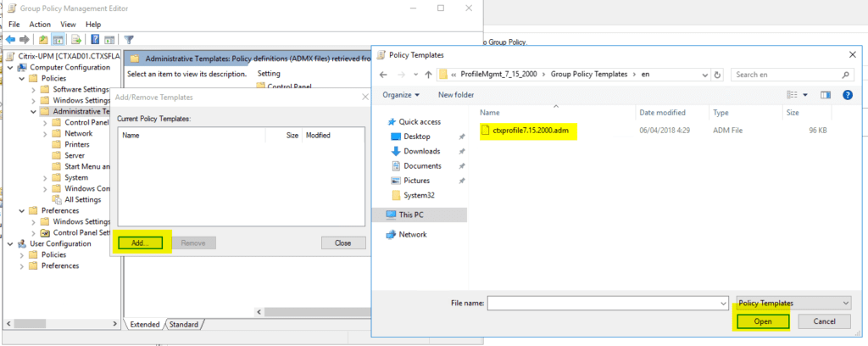The image size is (868, 346).
Task: Select Network in file dialog navigation pane
Action: 413,234
